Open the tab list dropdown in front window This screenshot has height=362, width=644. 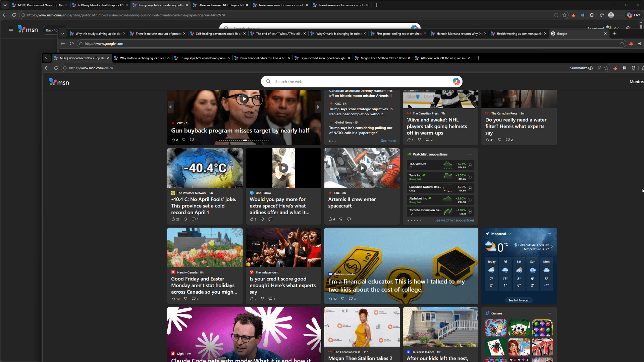[x=47, y=58]
